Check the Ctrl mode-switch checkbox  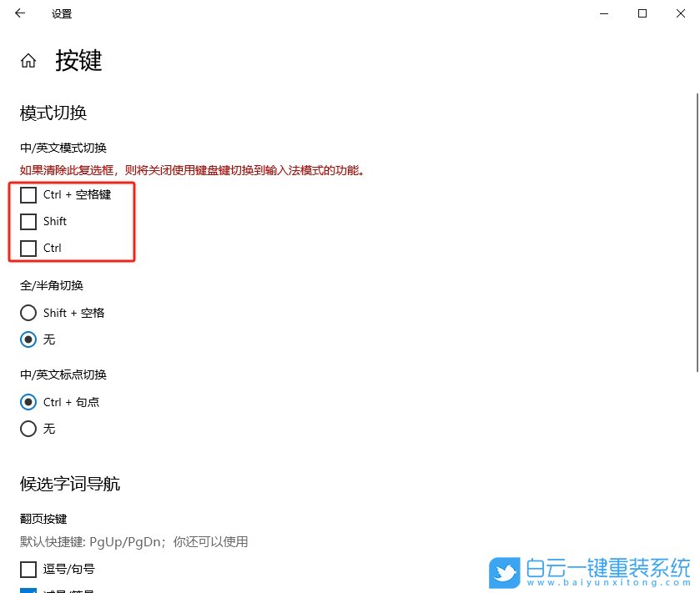pyautogui.click(x=28, y=248)
